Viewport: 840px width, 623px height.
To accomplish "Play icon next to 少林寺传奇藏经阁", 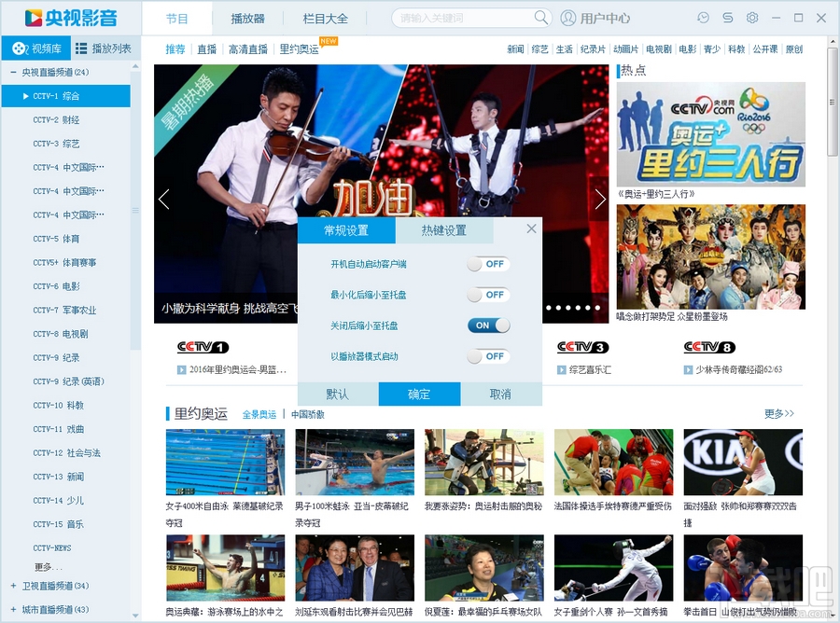I will (x=688, y=370).
